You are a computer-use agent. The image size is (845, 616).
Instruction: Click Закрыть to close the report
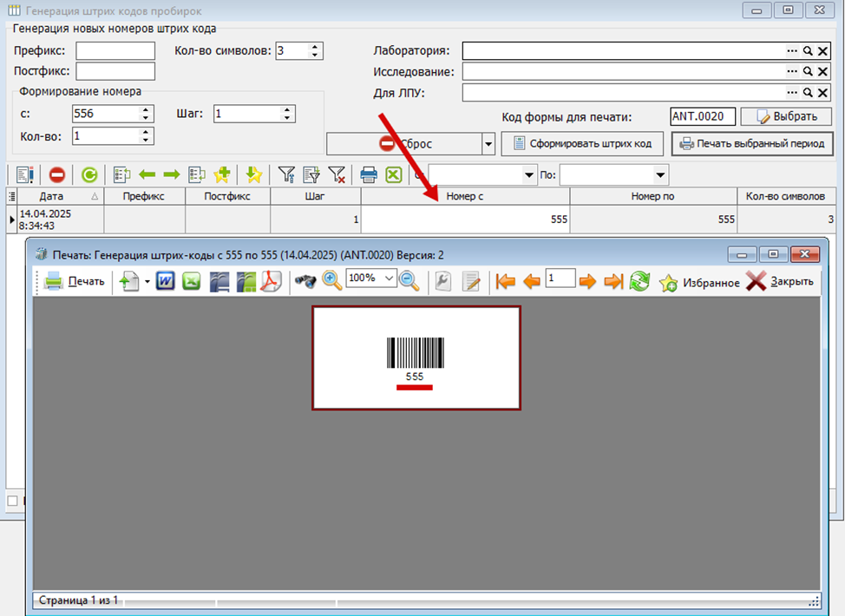[780, 281]
